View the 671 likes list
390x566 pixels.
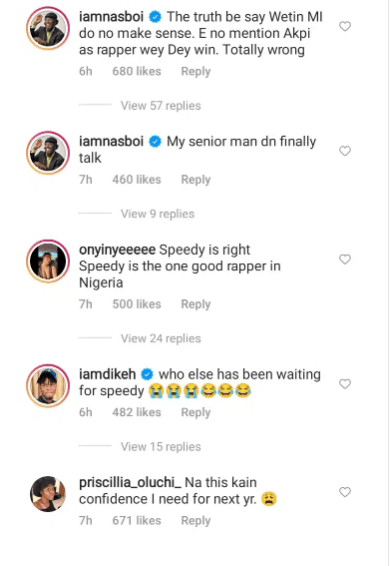[136, 521]
